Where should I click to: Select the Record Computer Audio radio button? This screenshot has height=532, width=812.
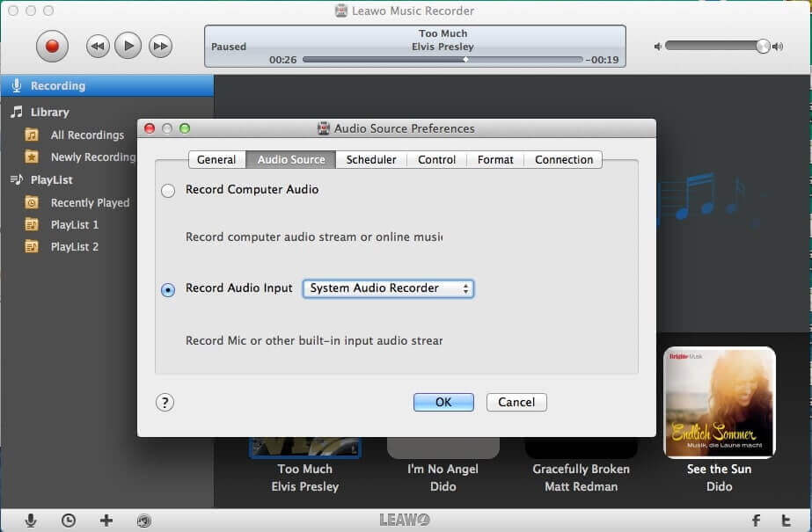pos(168,189)
